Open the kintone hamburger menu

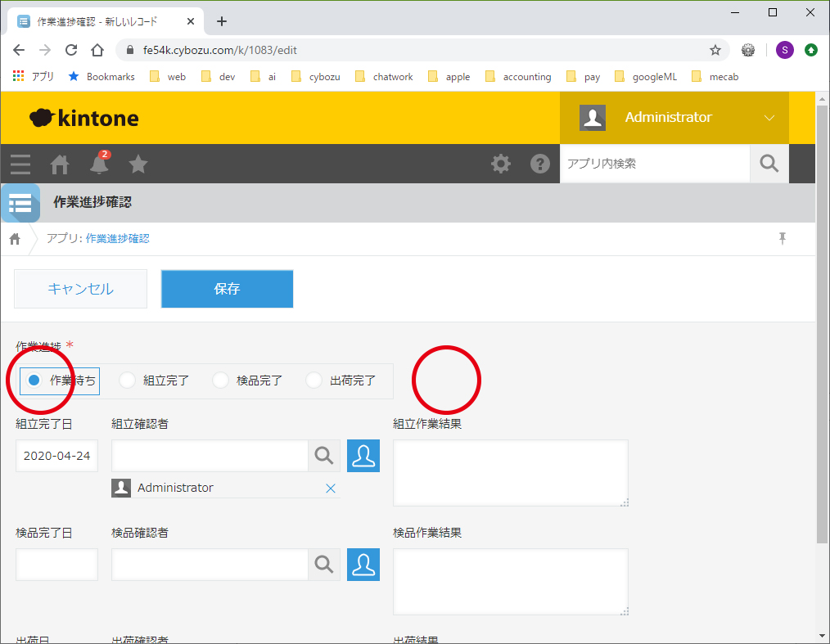point(20,164)
